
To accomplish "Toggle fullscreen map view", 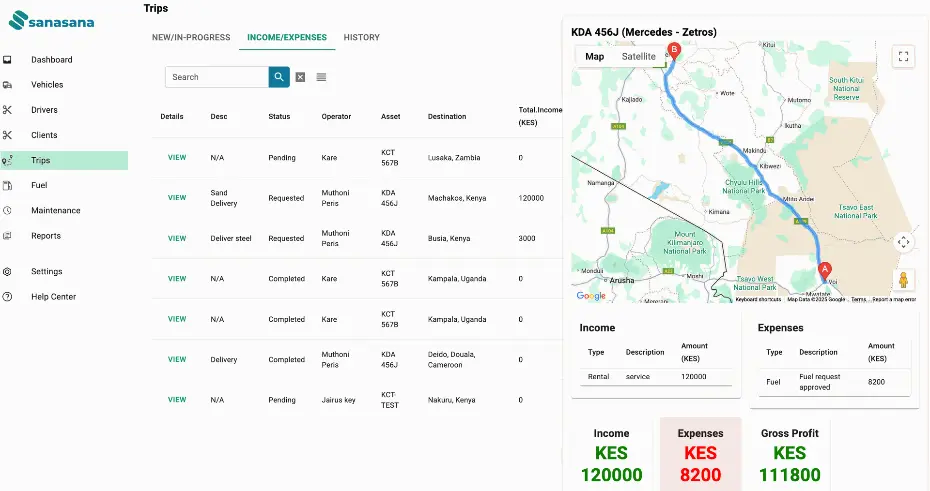I will click(903, 57).
